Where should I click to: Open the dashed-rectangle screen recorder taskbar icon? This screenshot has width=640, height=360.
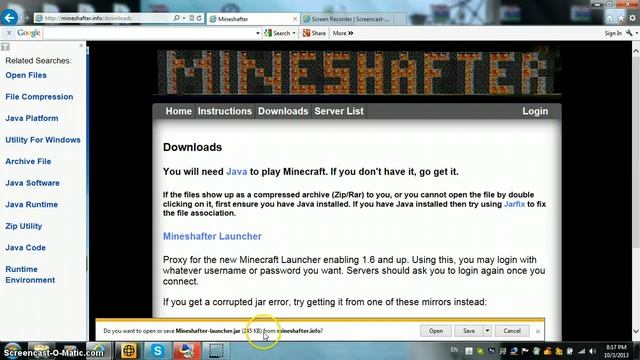(x=216, y=351)
